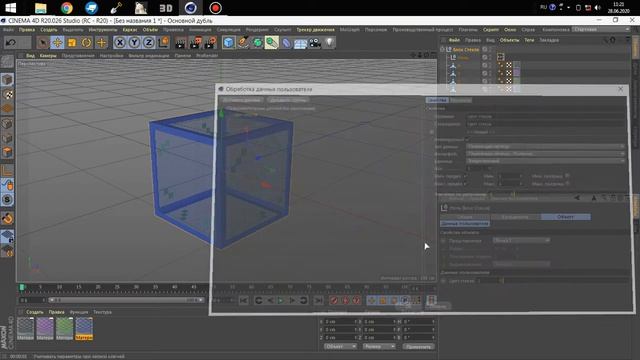The image size is (640, 360).
Task: Open the Представление dropdown in Attributes
Action: tap(521, 240)
